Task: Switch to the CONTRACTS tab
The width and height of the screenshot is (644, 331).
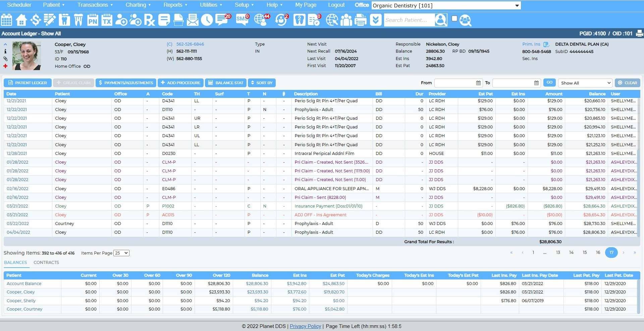Action: (46, 262)
